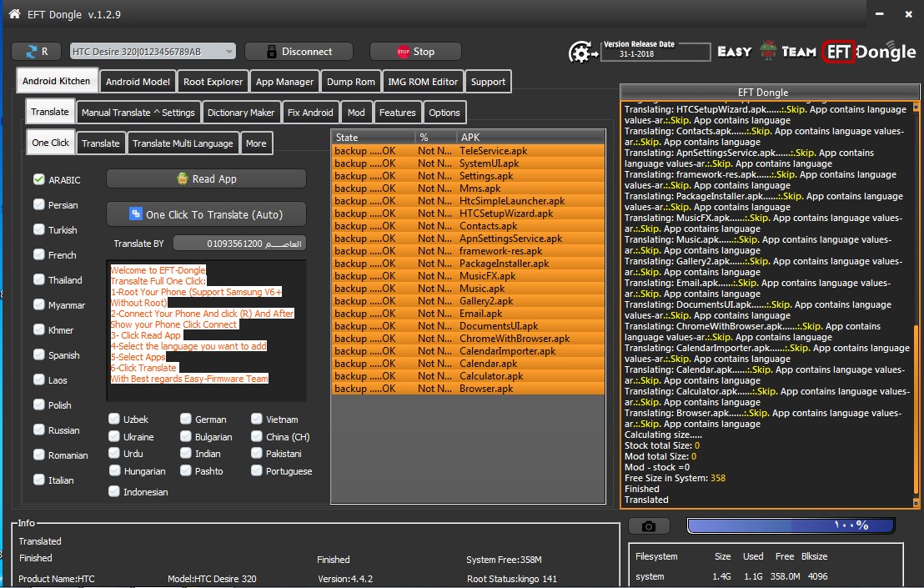Select the framework-res.apk row
The image size is (924, 588).
click(469, 251)
